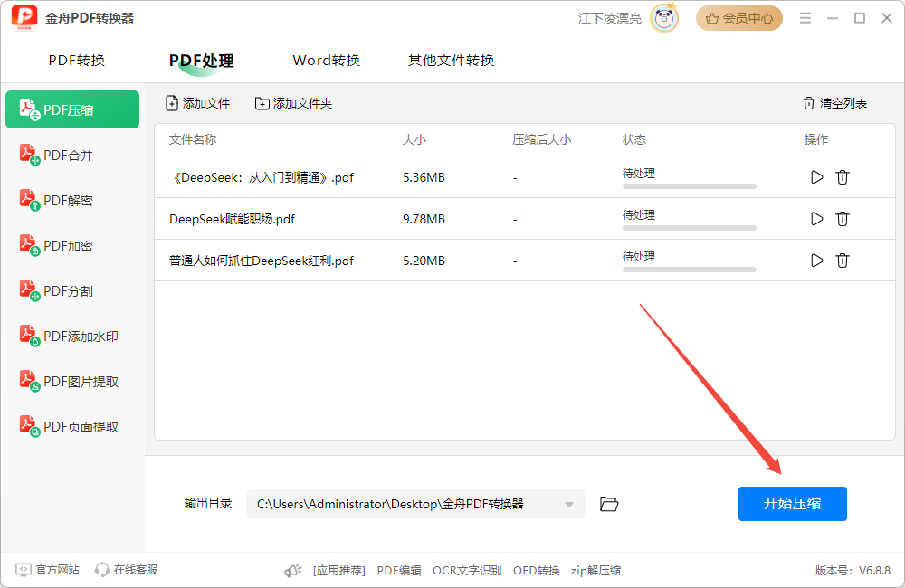This screenshot has width=905, height=588.
Task: Select PDF合并 in the sidebar
Action: (72, 156)
